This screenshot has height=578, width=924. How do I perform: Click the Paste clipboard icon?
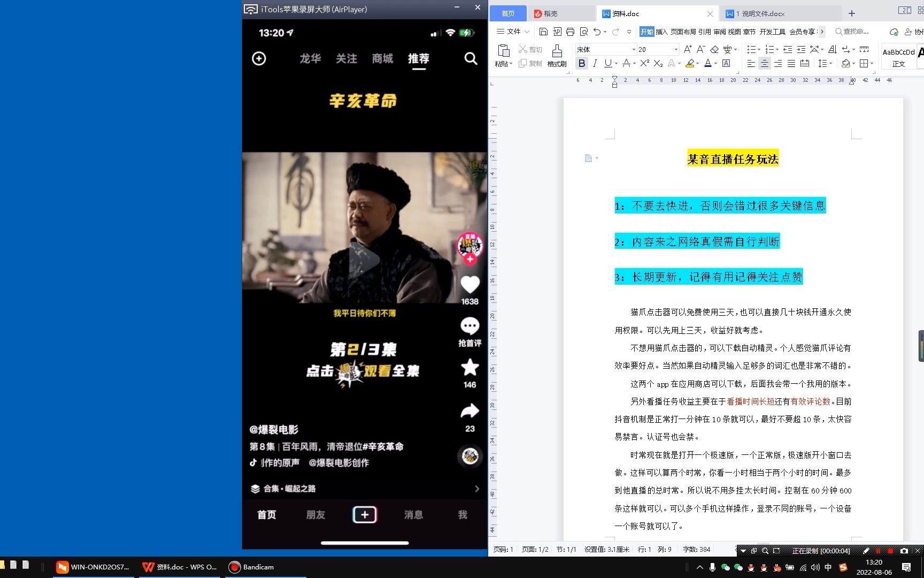(x=503, y=51)
